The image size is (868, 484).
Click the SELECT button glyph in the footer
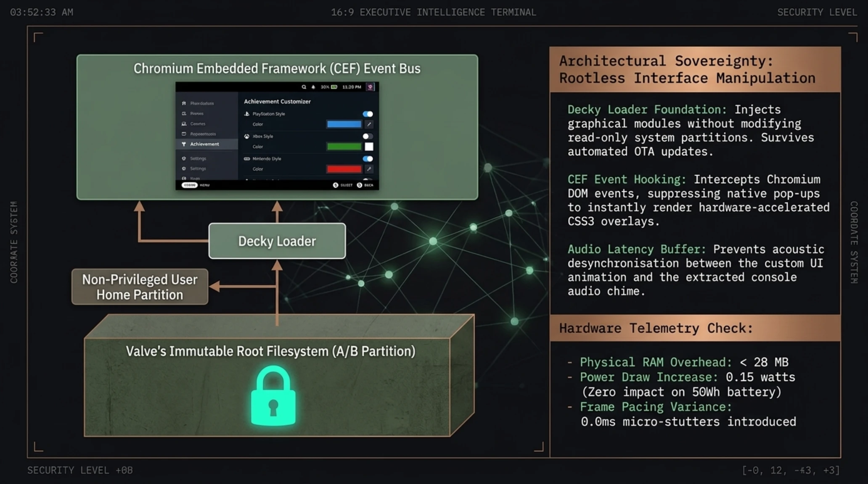tap(336, 185)
